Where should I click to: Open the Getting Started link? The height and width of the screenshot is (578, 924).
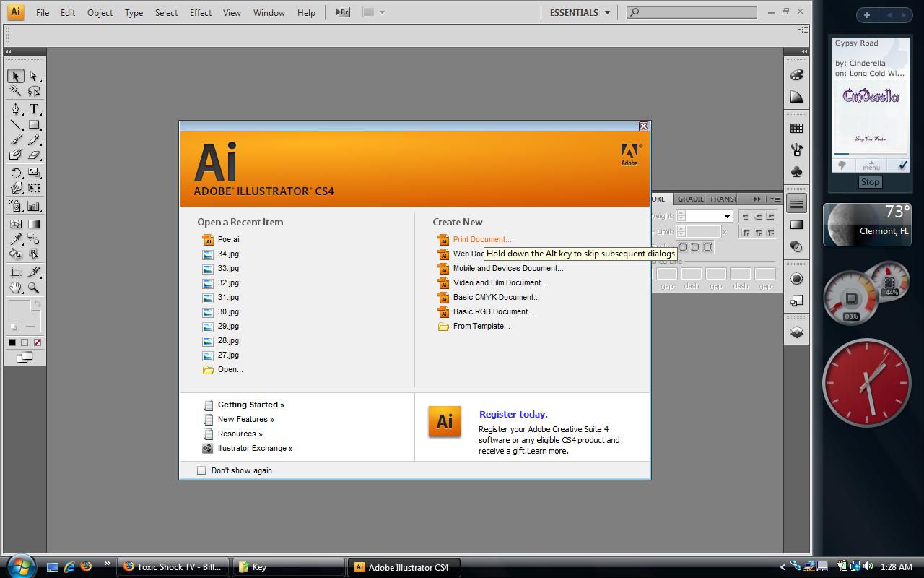coord(251,405)
